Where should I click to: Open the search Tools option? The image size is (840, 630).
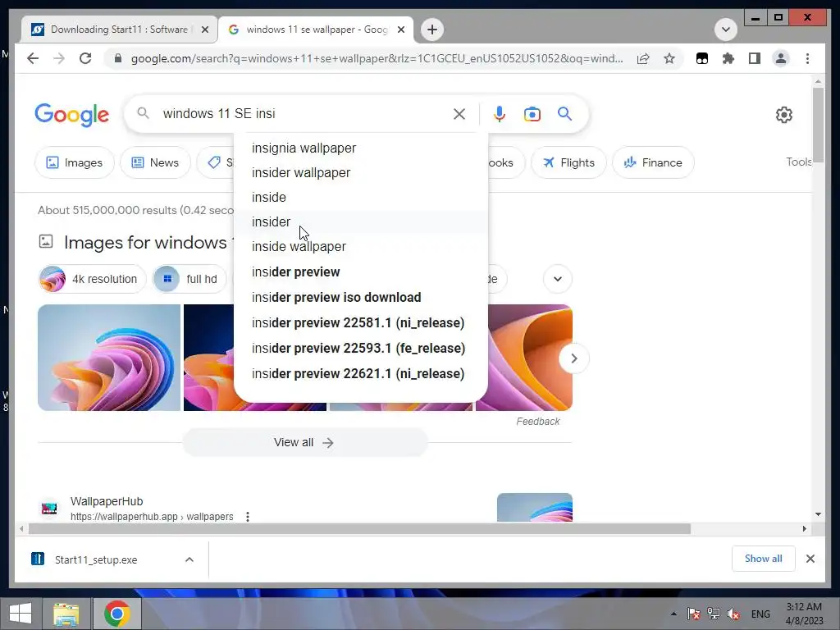click(x=798, y=162)
